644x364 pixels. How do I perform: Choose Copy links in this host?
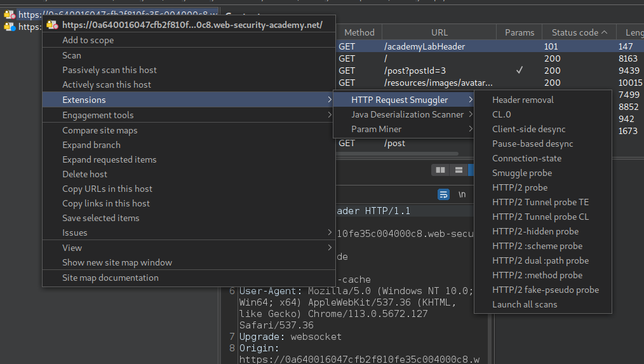click(x=189, y=203)
